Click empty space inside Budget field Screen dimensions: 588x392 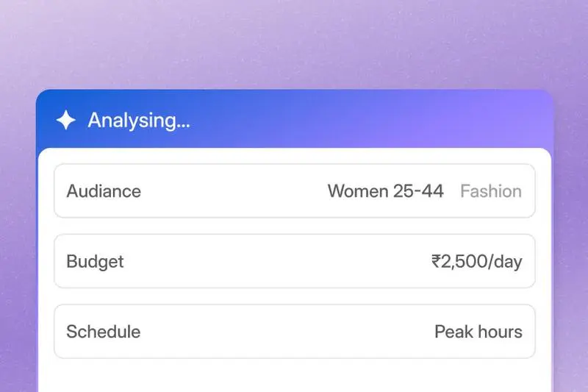pos(278,261)
